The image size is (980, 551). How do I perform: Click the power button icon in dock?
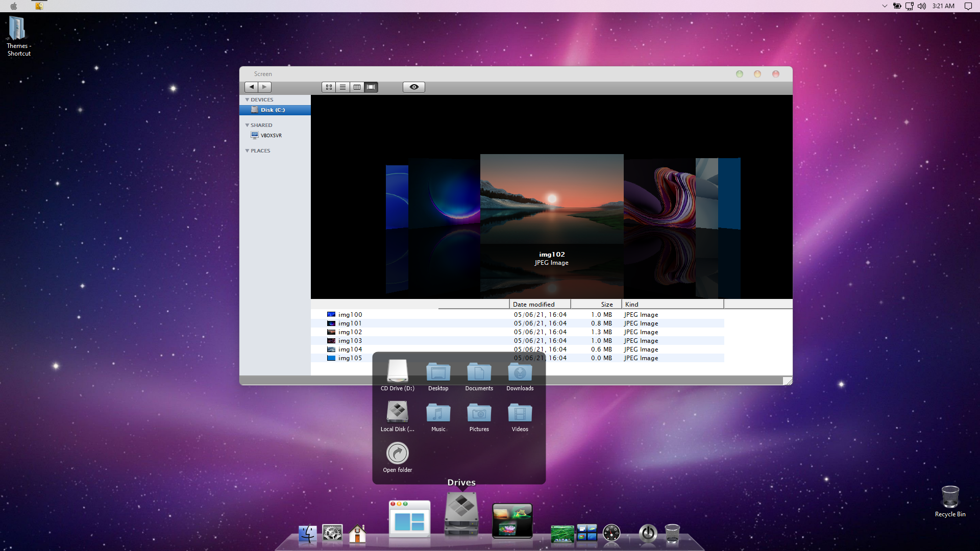648,534
